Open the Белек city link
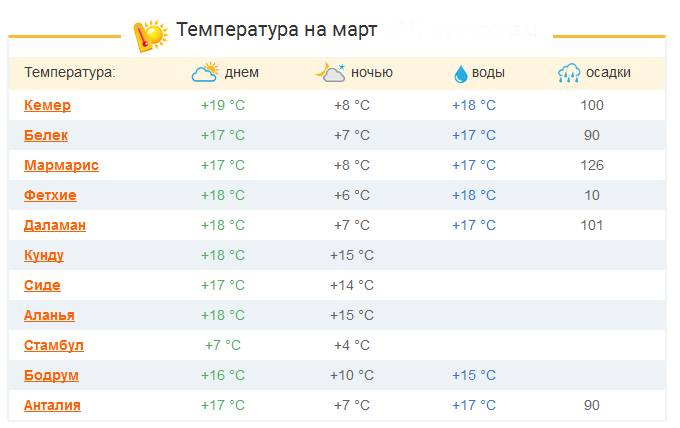 [x=45, y=135]
